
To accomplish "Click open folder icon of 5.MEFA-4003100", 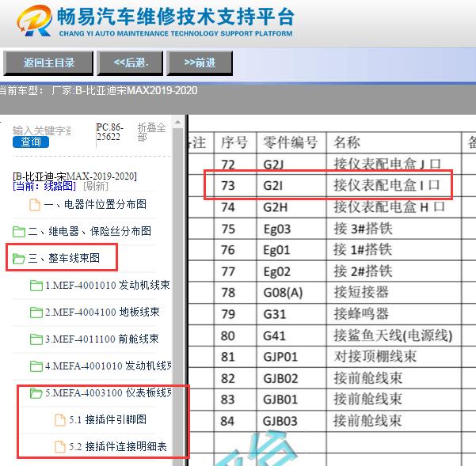I will [36, 393].
